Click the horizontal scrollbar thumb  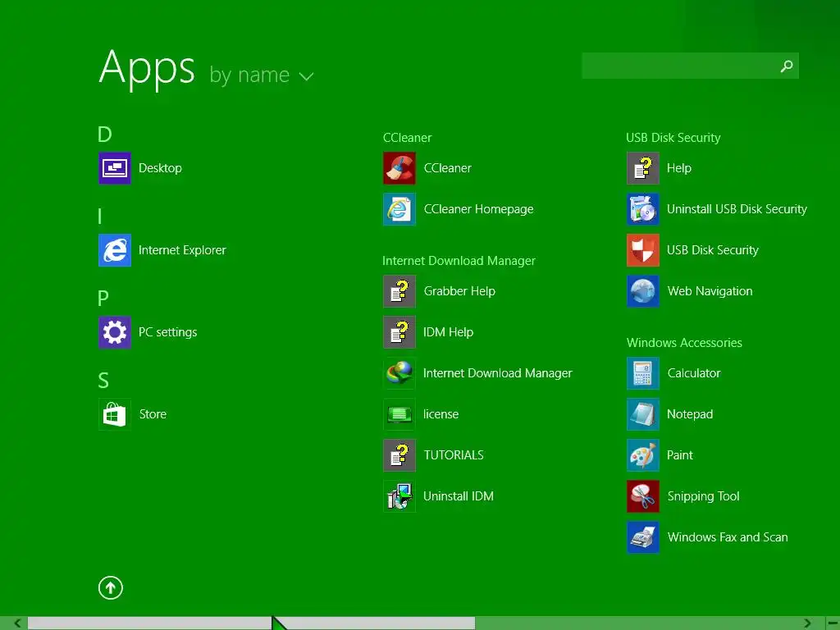click(x=251, y=623)
